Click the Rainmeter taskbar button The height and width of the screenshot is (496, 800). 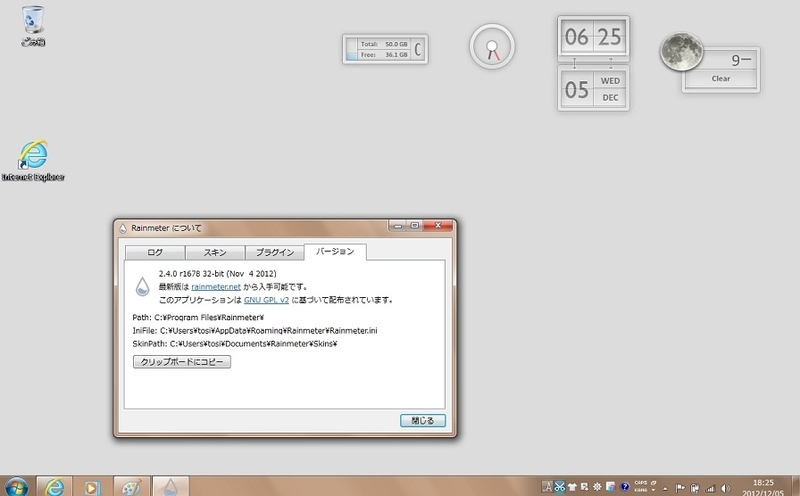170,486
